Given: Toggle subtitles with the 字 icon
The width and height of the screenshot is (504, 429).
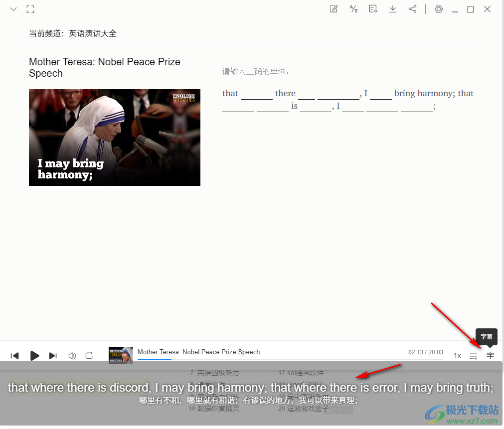Looking at the screenshot, I should pos(490,356).
